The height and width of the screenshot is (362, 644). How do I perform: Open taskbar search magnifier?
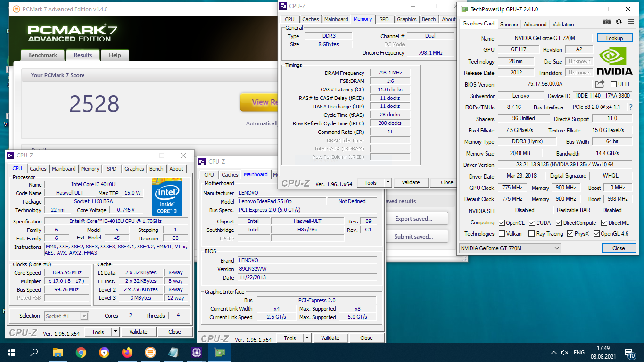[x=34, y=352]
